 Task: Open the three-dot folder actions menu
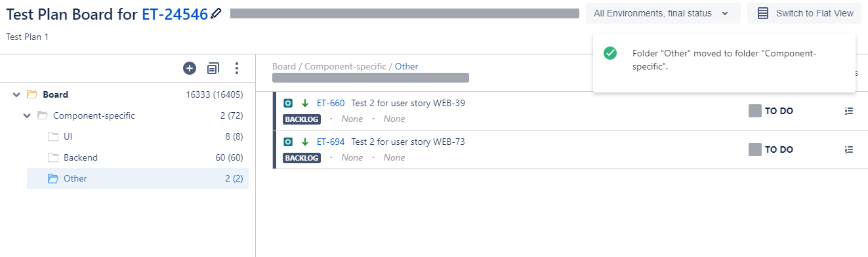(x=237, y=68)
